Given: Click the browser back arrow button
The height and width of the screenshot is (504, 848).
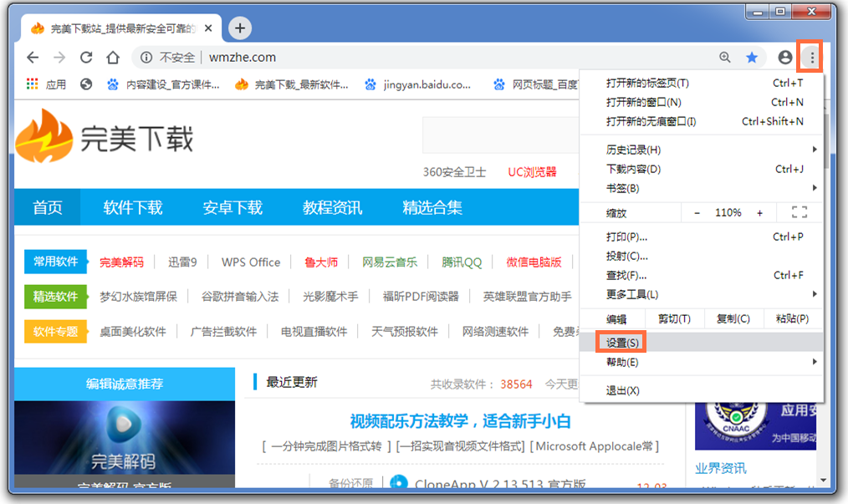Looking at the screenshot, I should tap(33, 58).
